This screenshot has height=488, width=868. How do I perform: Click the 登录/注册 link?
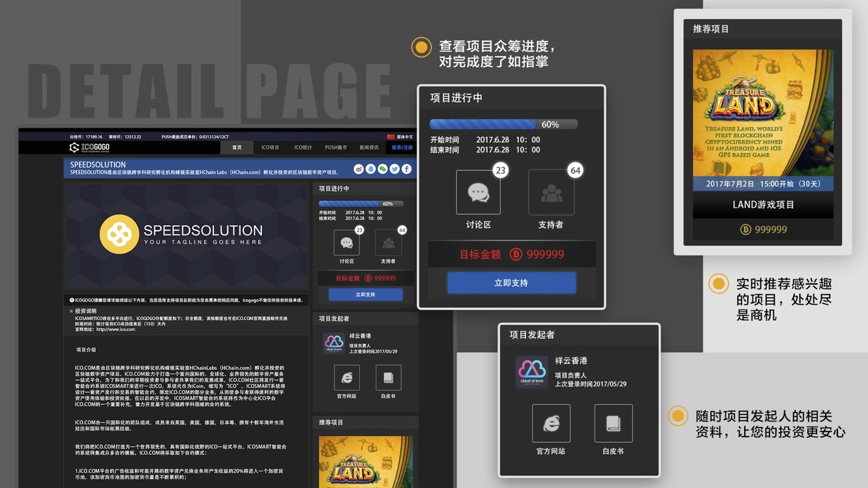coord(402,147)
